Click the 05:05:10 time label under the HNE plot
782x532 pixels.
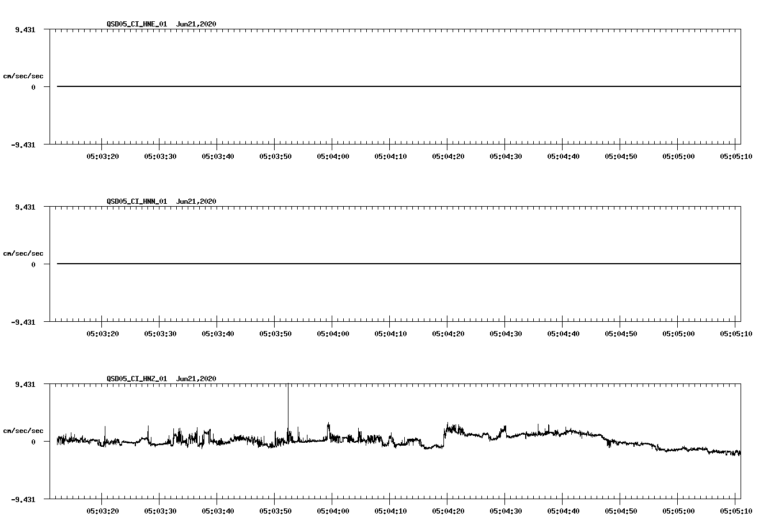[x=736, y=157]
